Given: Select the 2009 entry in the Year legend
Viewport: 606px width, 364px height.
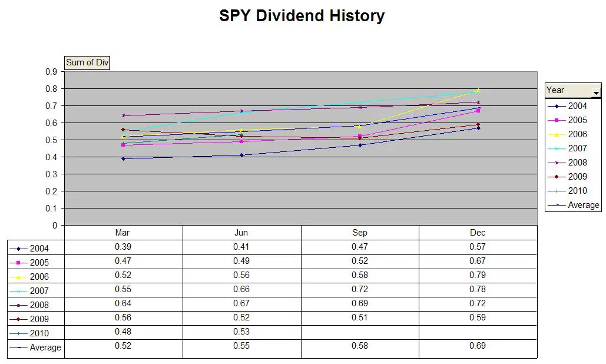Looking at the screenshot, I should point(567,177).
